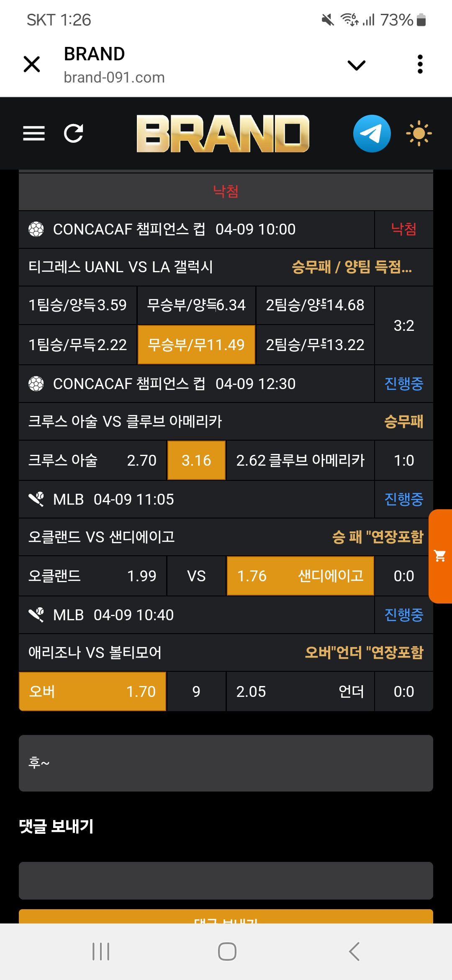Tap the 1팀승/양득 3.59 odds cell

(78, 305)
